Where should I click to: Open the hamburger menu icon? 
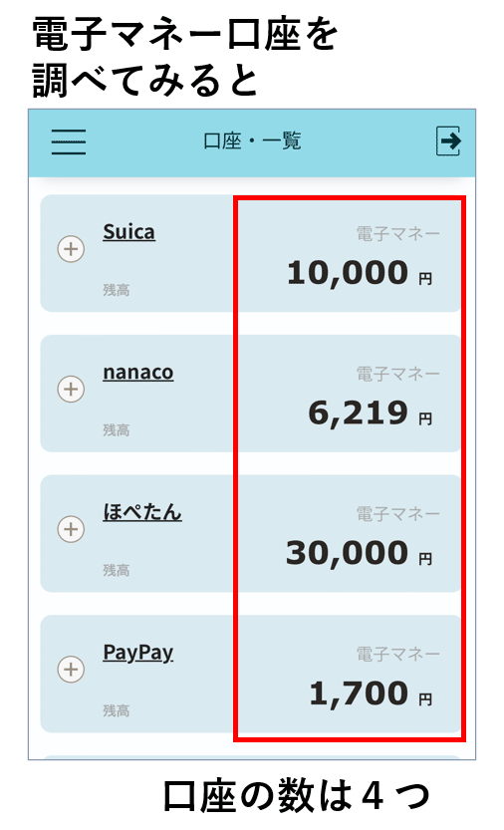pos(69,141)
